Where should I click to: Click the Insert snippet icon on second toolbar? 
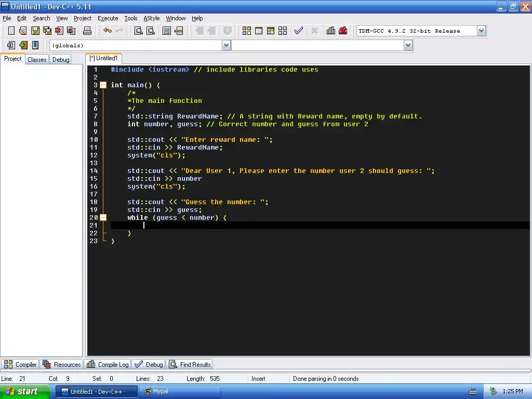point(11,45)
